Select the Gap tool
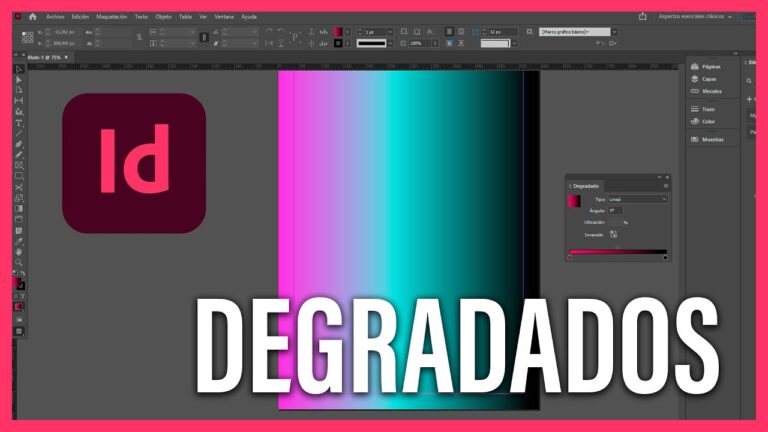The width and height of the screenshot is (768, 432). pos(19,100)
